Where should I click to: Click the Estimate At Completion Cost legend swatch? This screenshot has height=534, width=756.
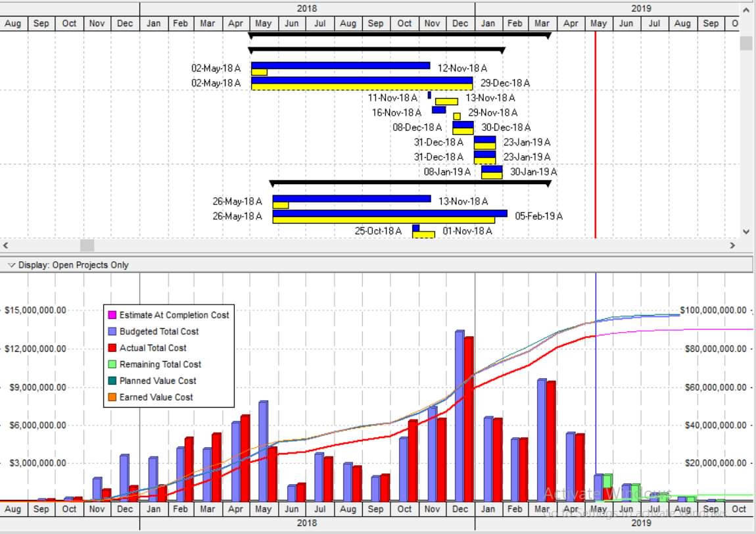[112, 315]
